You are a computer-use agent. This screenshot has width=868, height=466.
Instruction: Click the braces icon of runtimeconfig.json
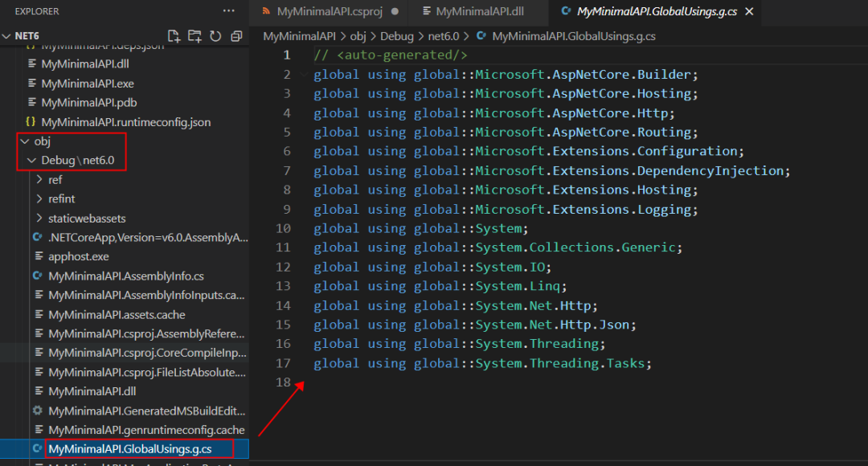[31, 122]
